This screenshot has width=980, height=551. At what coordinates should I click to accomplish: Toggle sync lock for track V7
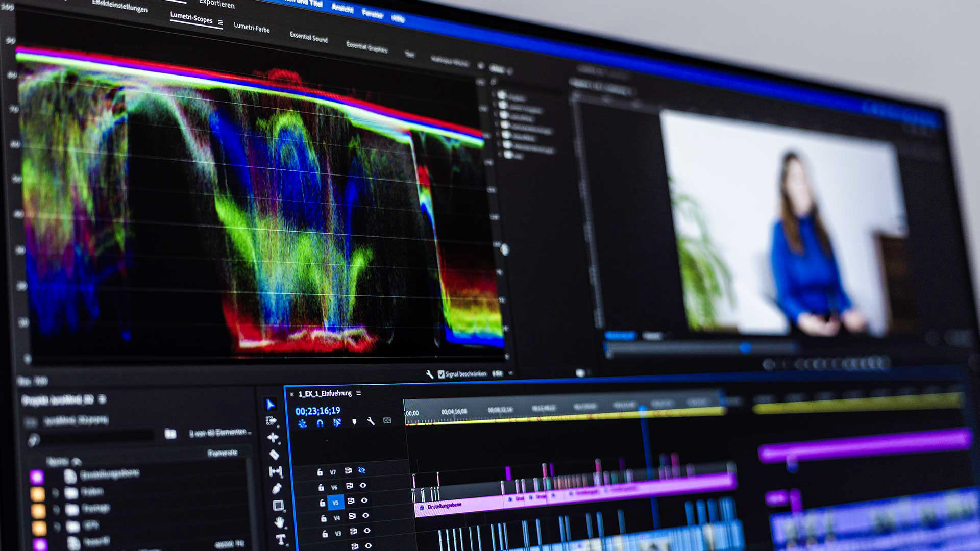[348, 470]
